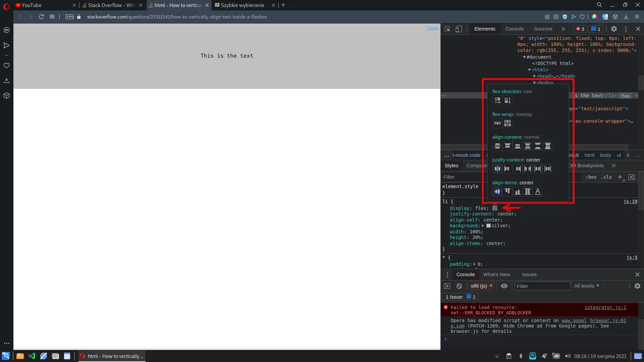Expand the head element node
Screen dimensions: 644x362
tap(534, 76)
